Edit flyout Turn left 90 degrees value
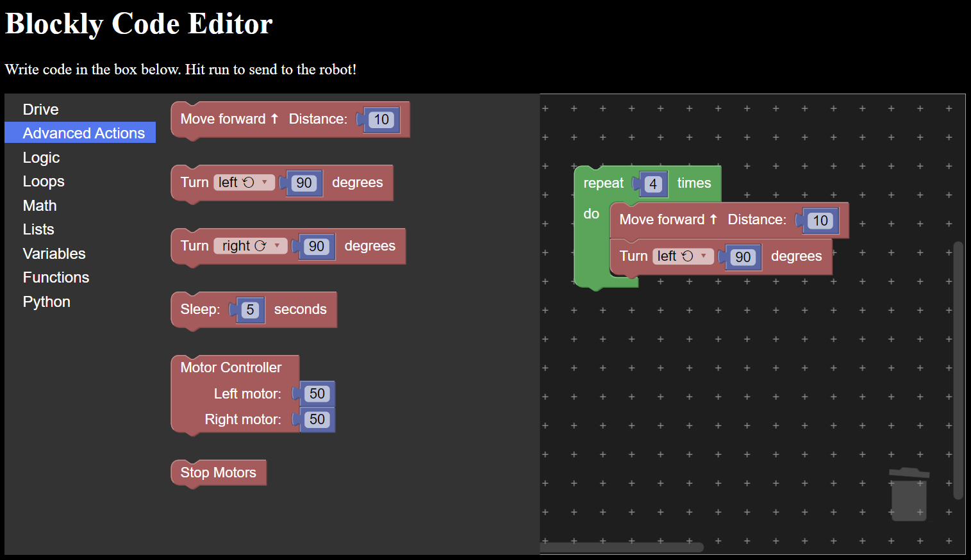The height and width of the screenshot is (560, 971). (304, 183)
